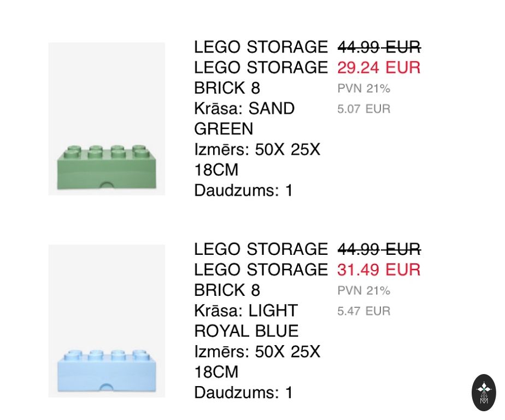
Task: Select the Krāsa: LIGHT ROYAL BLUE text
Action: (246, 321)
